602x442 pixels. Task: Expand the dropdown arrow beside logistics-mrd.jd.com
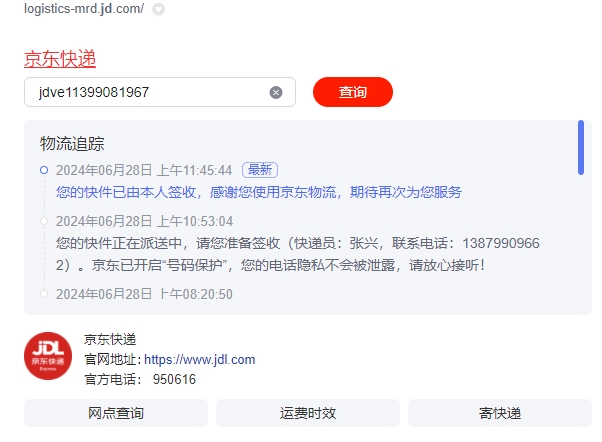pos(159,9)
